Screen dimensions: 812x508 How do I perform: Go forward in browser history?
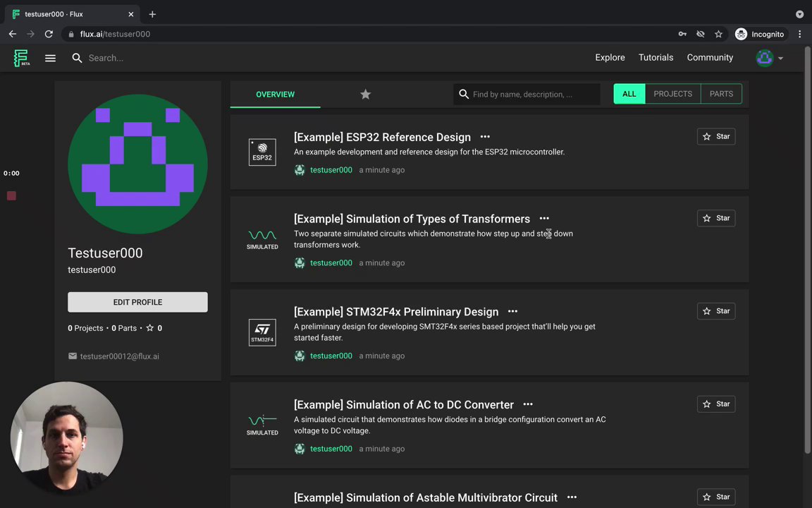point(30,34)
